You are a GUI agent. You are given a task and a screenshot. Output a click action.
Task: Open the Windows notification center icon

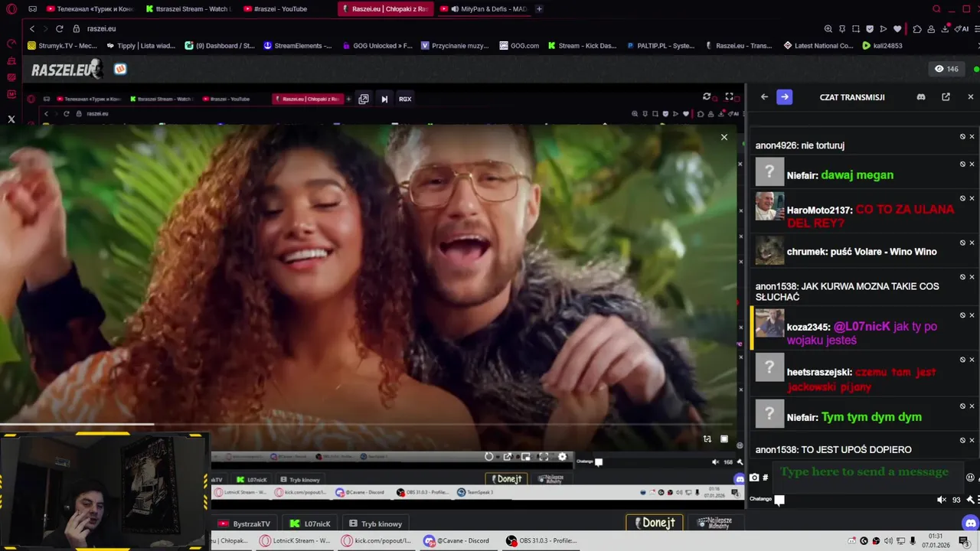[x=964, y=540]
